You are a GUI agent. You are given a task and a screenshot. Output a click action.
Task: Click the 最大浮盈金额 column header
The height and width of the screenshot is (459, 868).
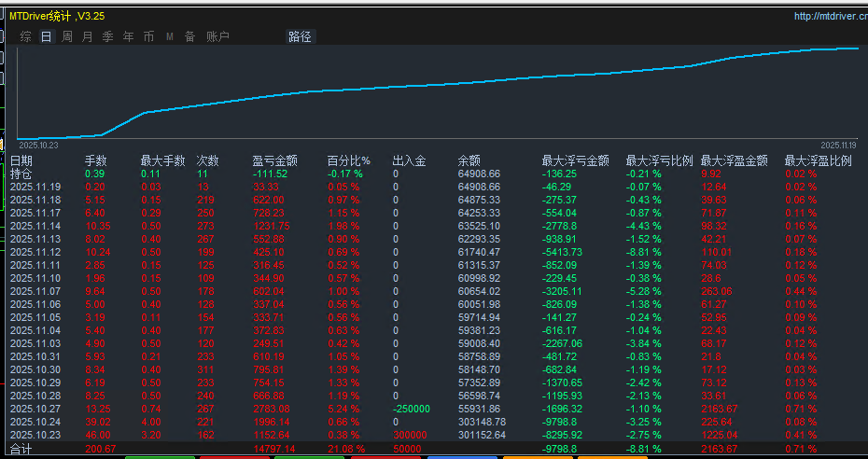coord(734,160)
